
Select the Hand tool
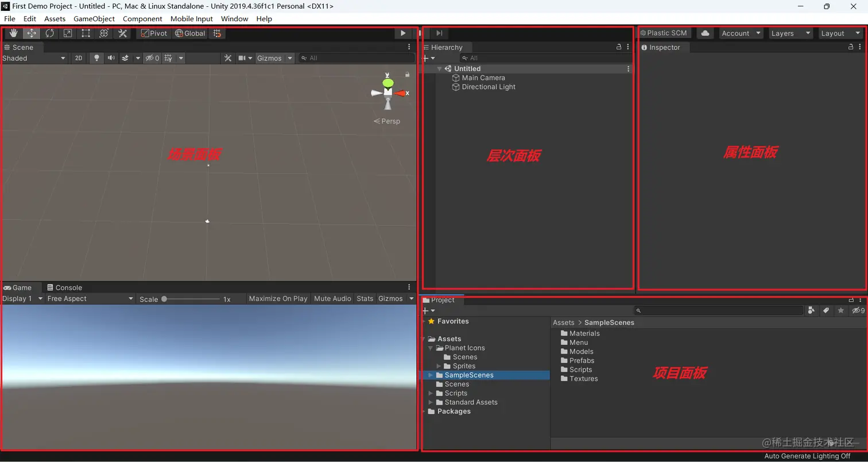tap(14, 33)
